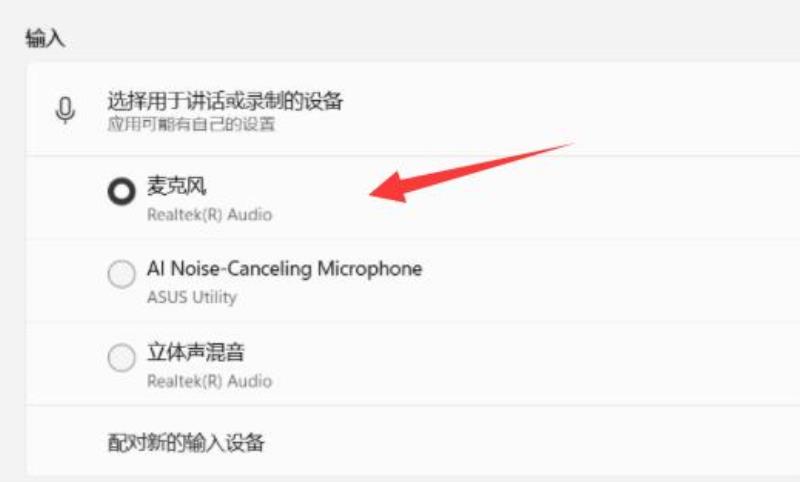The height and width of the screenshot is (482, 800).
Task: Select the 麦克风 radio button
Action: [121, 191]
